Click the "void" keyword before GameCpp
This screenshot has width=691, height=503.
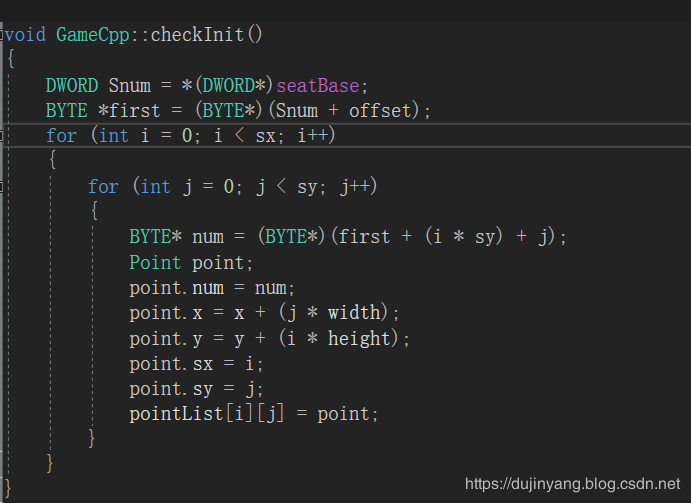[x=25, y=34]
